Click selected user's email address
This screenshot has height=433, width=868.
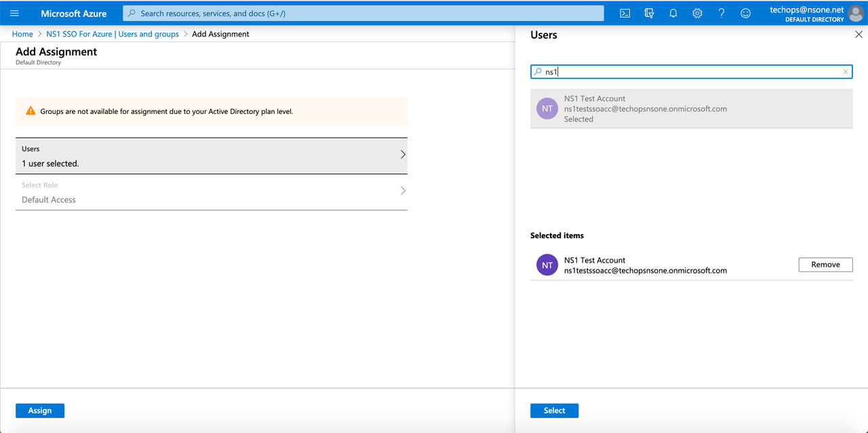point(646,270)
